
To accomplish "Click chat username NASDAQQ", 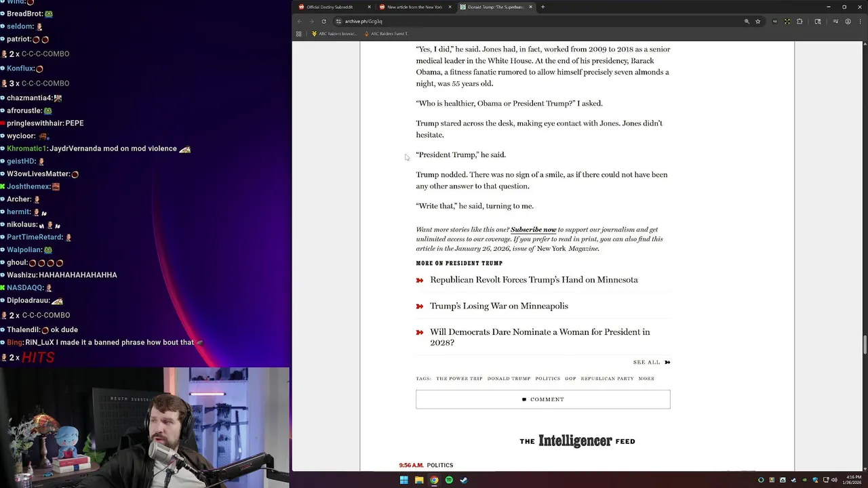I will pyautogui.click(x=24, y=288).
